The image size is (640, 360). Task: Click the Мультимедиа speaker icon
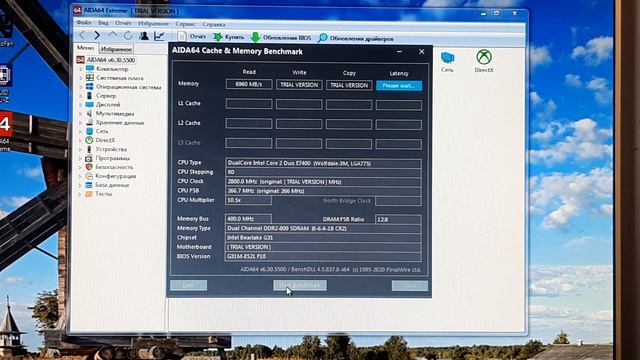pos(89,113)
